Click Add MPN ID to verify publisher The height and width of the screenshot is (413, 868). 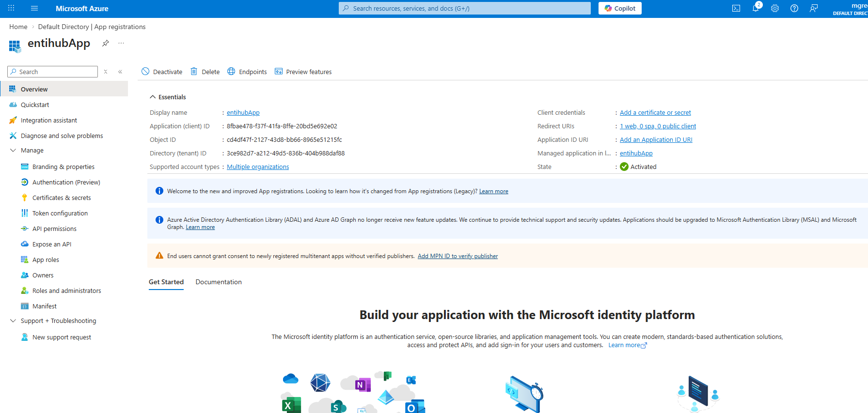(x=458, y=256)
